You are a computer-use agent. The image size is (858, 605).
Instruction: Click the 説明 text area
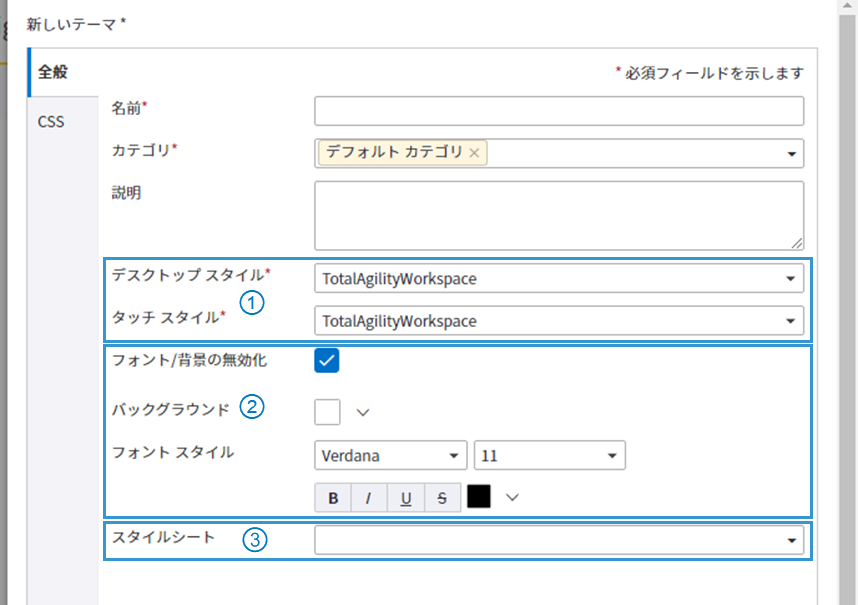(x=558, y=215)
